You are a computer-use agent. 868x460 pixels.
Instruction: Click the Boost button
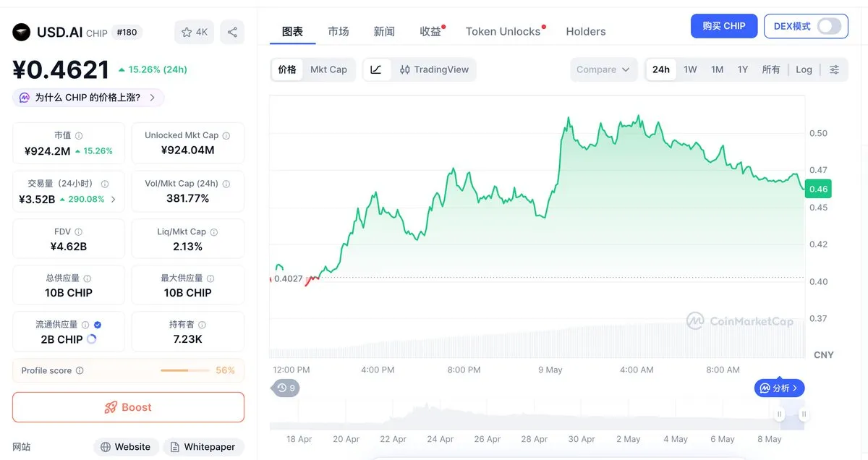click(x=128, y=407)
